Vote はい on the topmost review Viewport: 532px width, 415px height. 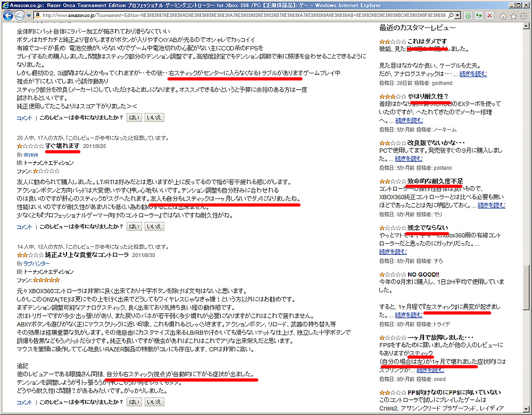(x=134, y=118)
